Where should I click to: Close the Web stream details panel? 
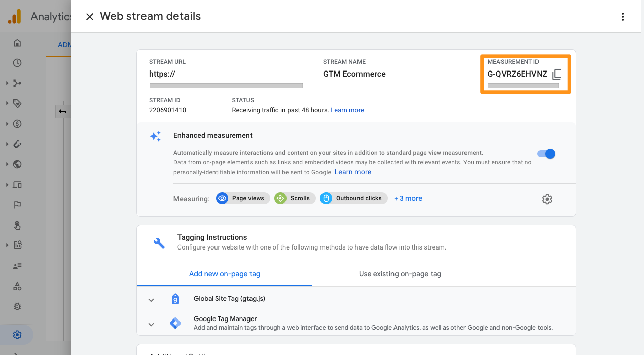click(x=90, y=17)
